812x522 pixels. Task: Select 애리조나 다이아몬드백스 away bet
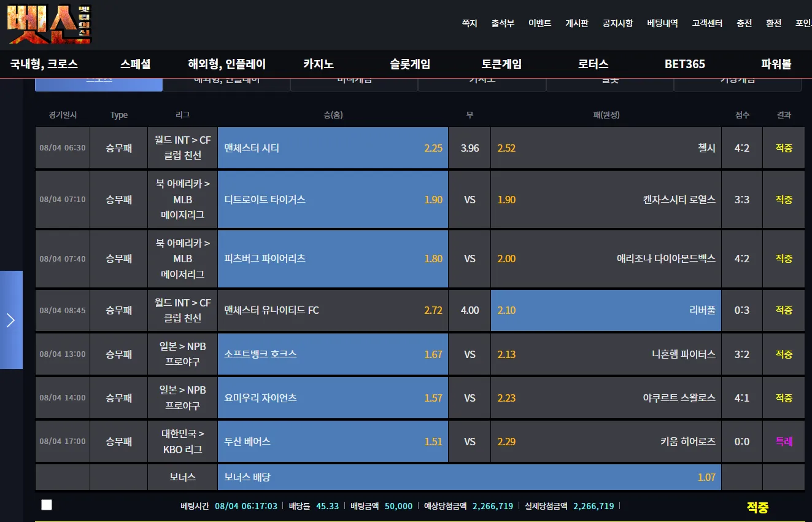(x=606, y=259)
